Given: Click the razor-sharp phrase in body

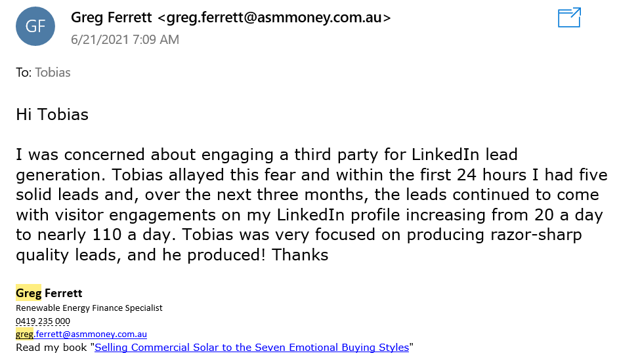Looking at the screenshot, I should [536, 235].
